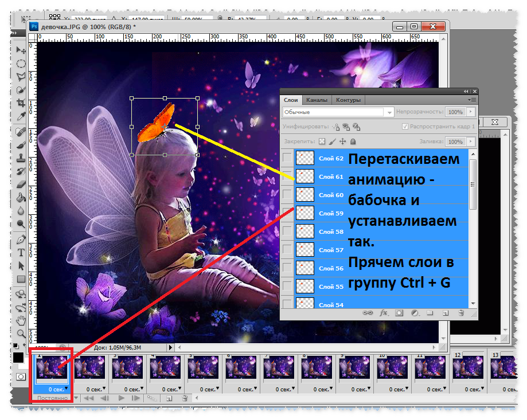The image size is (527, 420).
Task: Select the Rectangle shape tool
Action: click(x=21, y=279)
